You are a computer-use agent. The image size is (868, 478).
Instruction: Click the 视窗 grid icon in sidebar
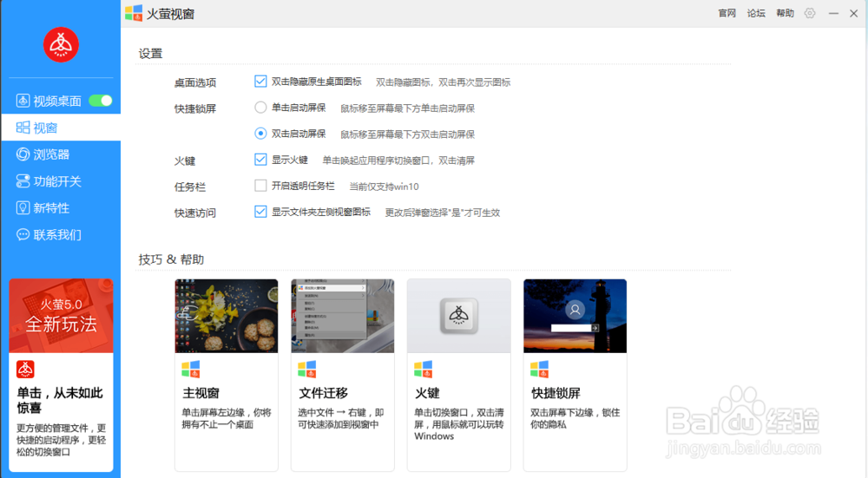(x=23, y=128)
